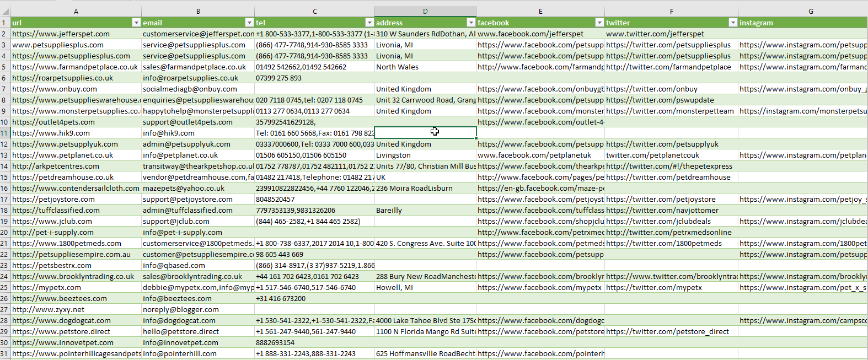This screenshot has width=868, height=360.
Task: Click twitter.com/petplanetcouk cell
Action: [671, 155]
